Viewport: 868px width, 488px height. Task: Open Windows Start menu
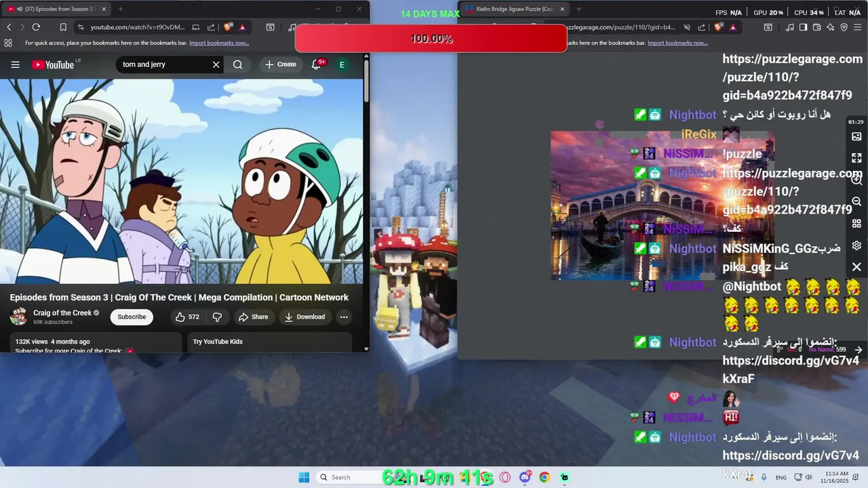point(304,477)
